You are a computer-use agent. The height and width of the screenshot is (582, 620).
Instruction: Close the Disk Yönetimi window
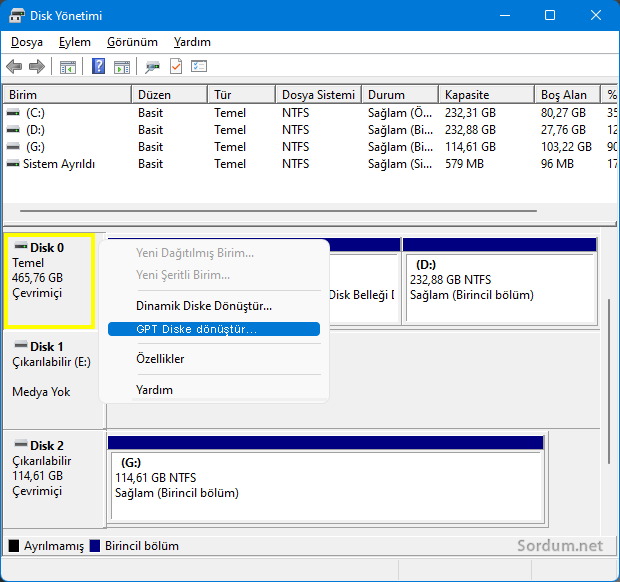coord(595,15)
